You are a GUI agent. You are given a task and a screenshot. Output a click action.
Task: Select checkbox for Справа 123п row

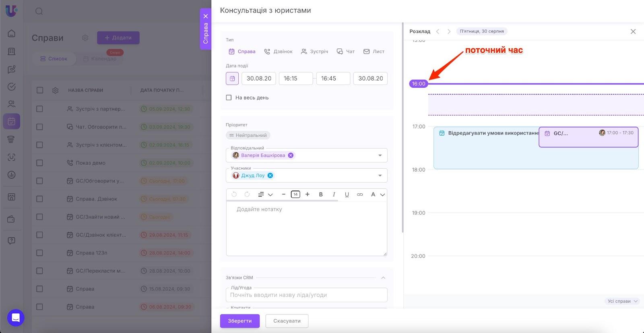point(39,253)
